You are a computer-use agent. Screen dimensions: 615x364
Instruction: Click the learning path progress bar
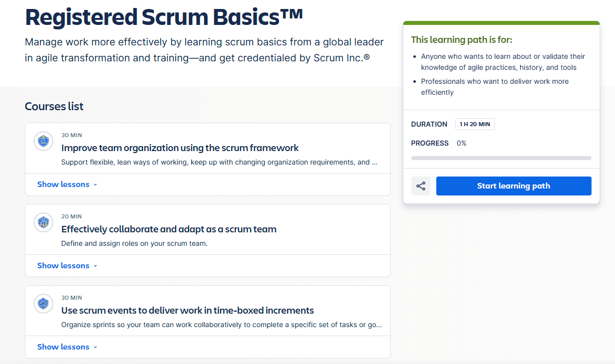(501, 158)
